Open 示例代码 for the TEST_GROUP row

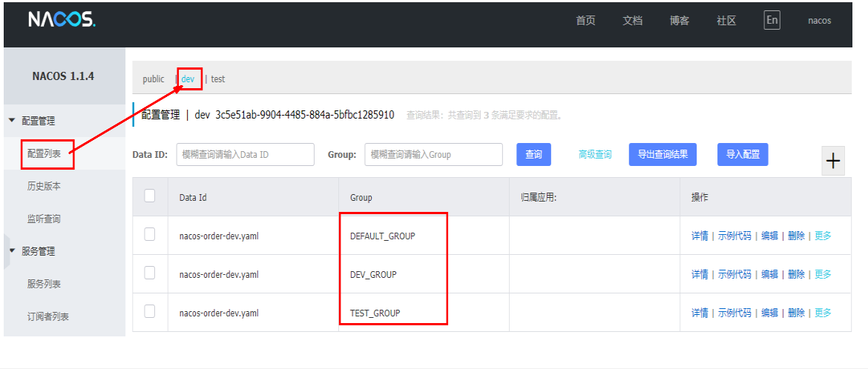click(x=734, y=313)
